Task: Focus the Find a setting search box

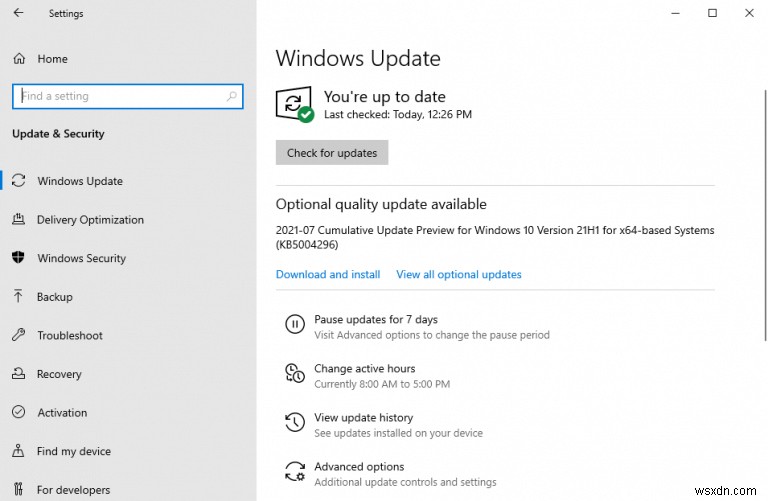Action: tap(127, 96)
